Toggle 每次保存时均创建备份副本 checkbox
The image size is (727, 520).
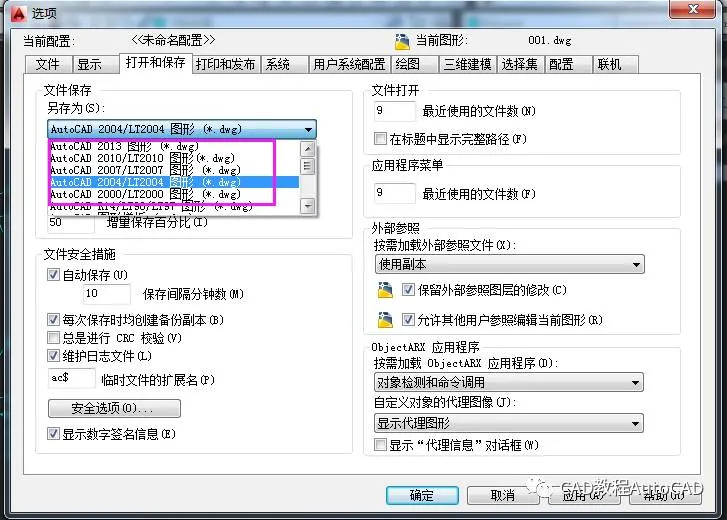pos(53,319)
